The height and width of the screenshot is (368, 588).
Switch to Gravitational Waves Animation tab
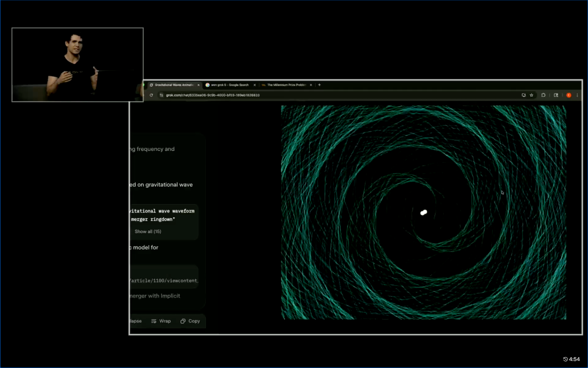click(173, 85)
